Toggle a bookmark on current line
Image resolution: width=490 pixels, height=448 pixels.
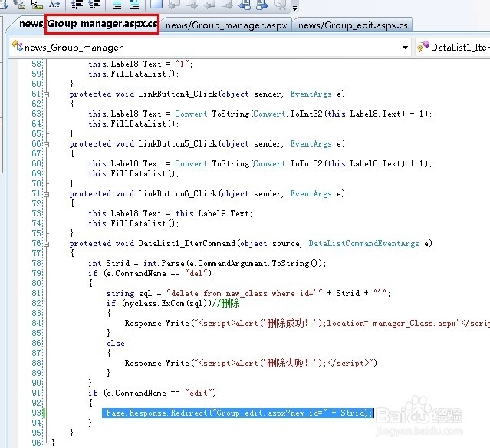[x=156, y=4]
